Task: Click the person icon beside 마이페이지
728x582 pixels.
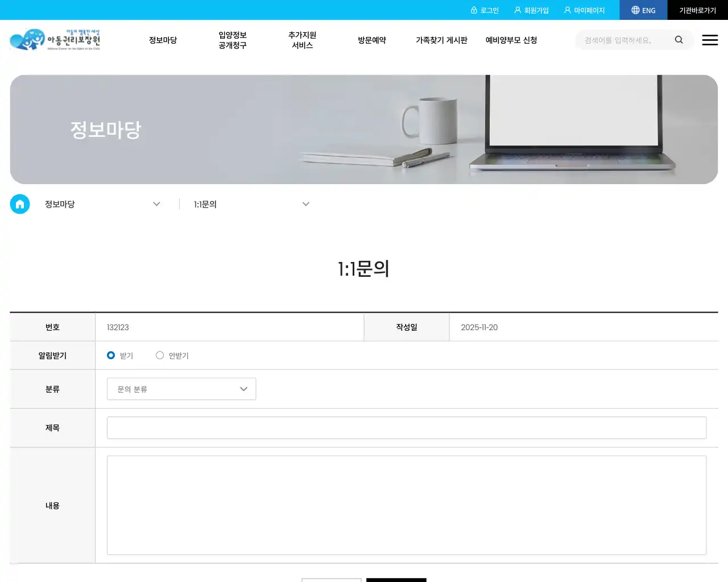Action: [x=567, y=10]
